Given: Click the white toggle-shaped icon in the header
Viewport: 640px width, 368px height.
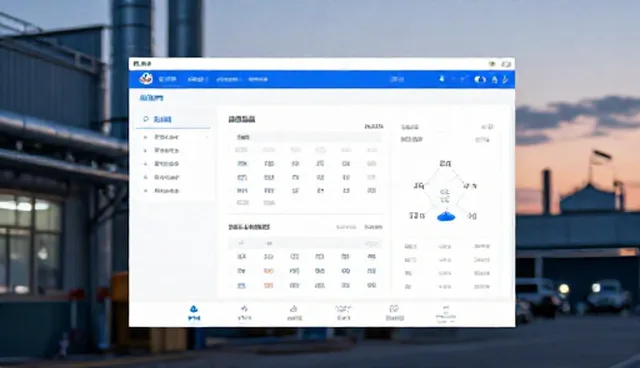Looking at the screenshot, I should [x=480, y=79].
